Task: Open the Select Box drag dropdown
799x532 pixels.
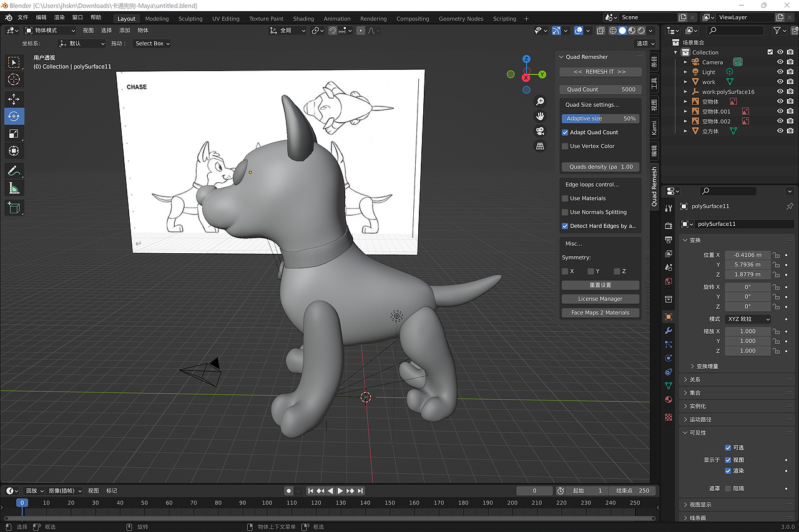Action: (x=152, y=44)
